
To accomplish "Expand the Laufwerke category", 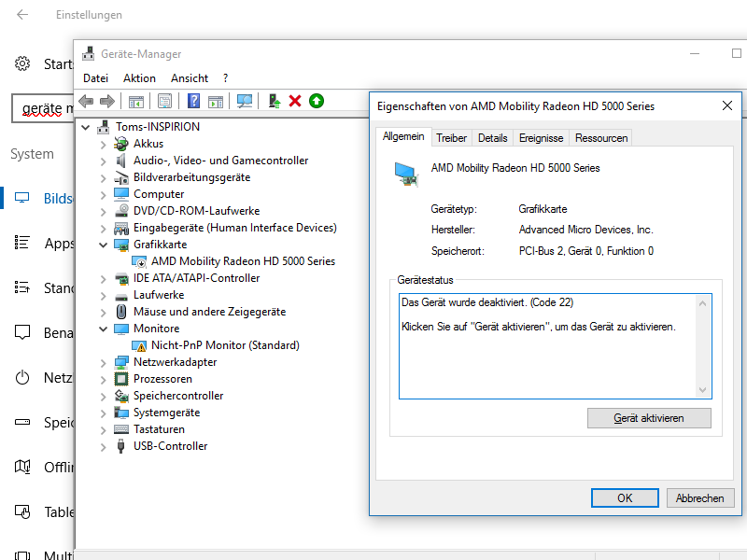I will 104,296.
